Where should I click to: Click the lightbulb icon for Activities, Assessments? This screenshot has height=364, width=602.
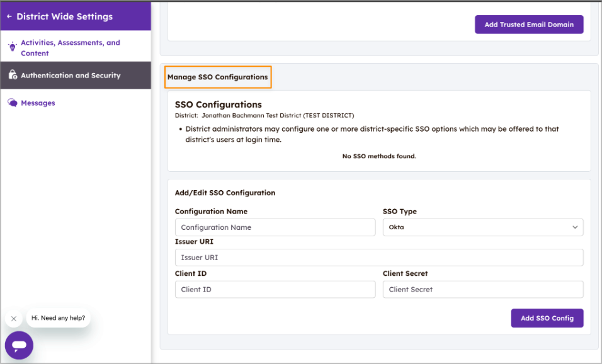click(x=12, y=47)
